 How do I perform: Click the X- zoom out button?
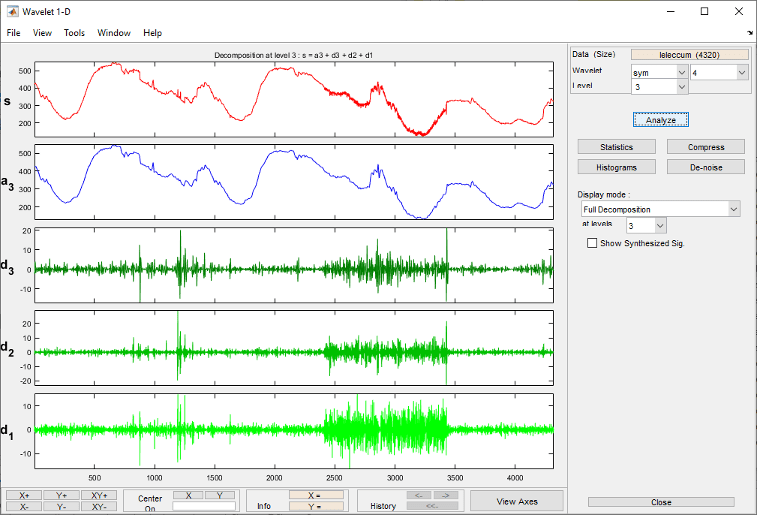coord(22,507)
